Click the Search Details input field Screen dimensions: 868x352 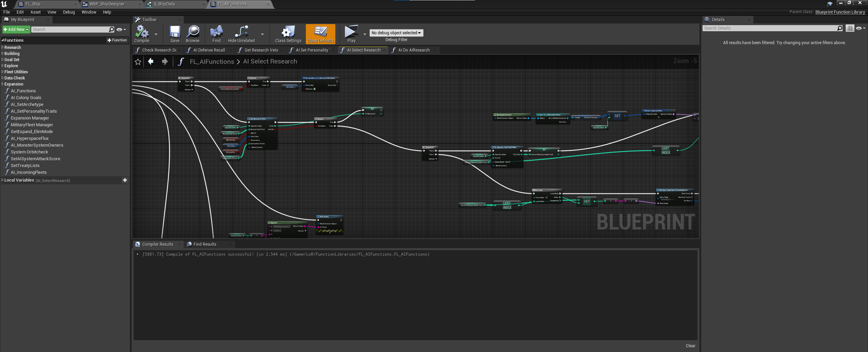pyautogui.click(x=769, y=28)
